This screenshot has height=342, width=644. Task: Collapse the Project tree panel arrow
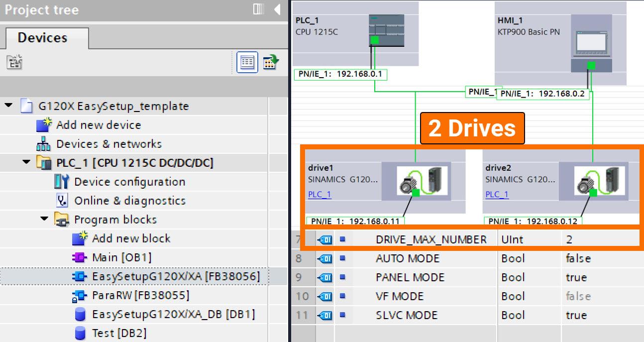[277, 9]
